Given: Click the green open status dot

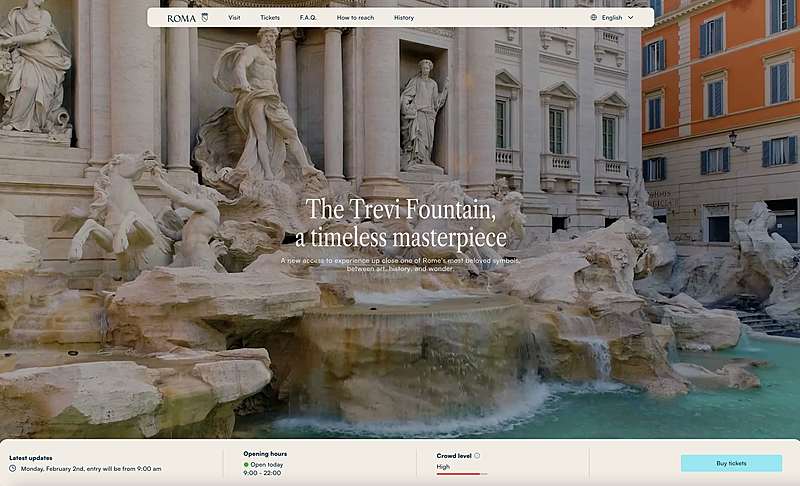Looking at the screenshot, I should [247, 465].
